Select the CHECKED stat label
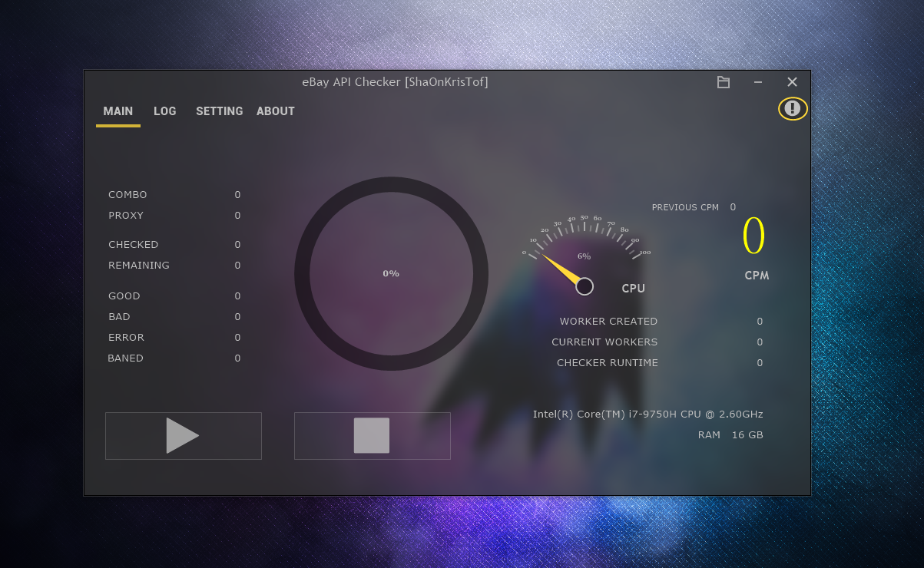 (134, 245)
